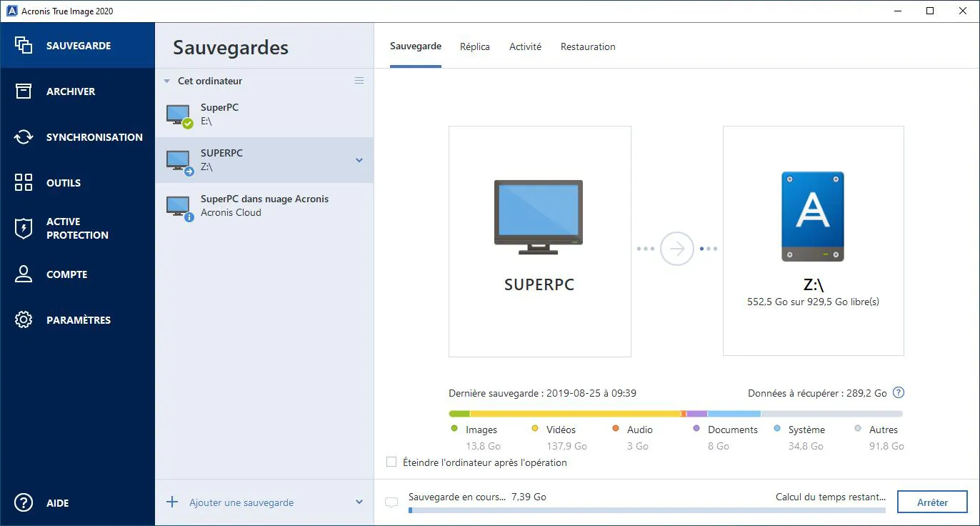980x526 pixels.
Task: Open the Paramètres gear icon
Action: coord(24,320)
